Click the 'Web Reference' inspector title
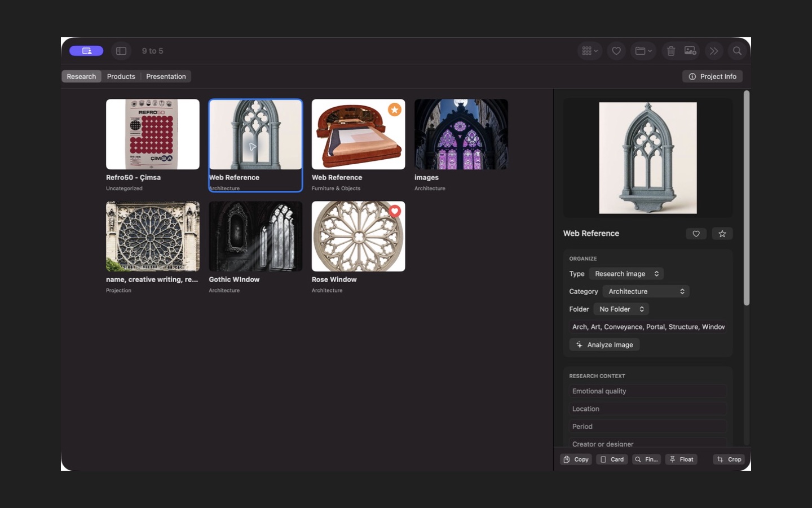This screenshot has width=812, height=508. tap(591, 233)
